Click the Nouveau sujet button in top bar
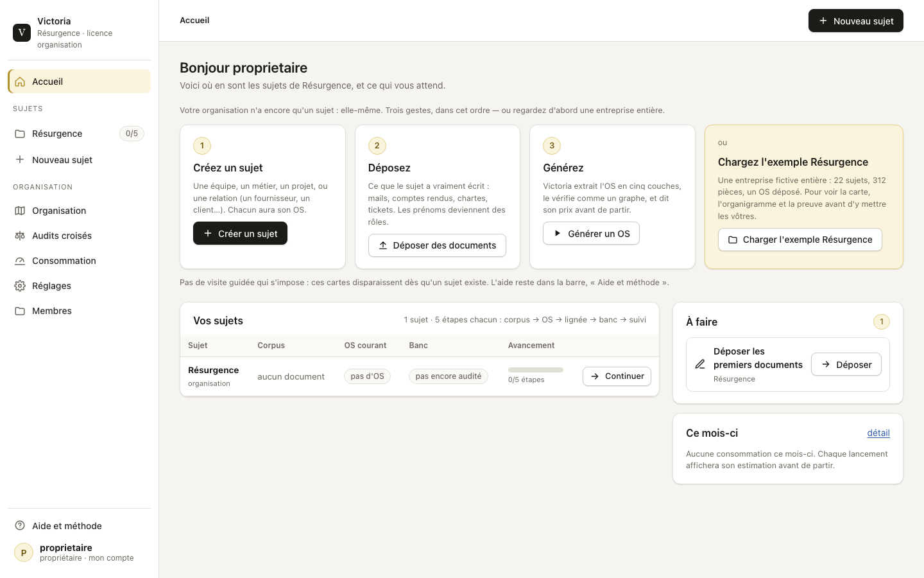The image size is (924, 578). 856,21
